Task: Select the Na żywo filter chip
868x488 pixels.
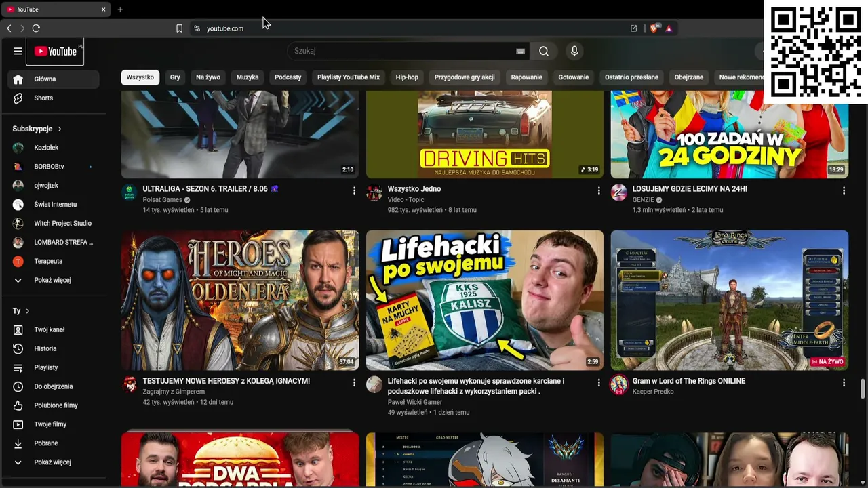Action: [208, 77]
